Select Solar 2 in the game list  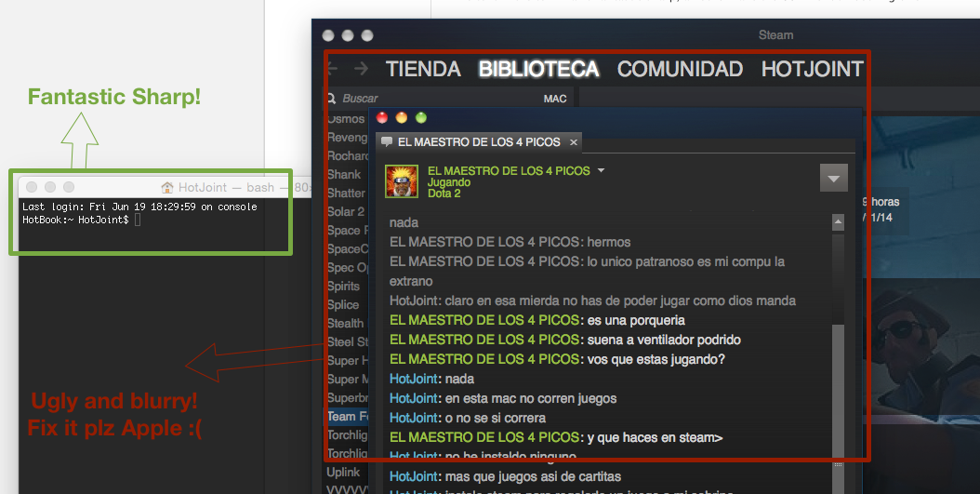(346, 211)
